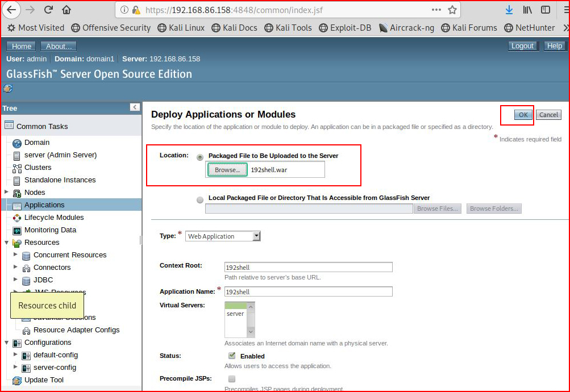This screenshot has width=570, height=392.
Task: Expand the default-config node
Action: coord(15,354)
